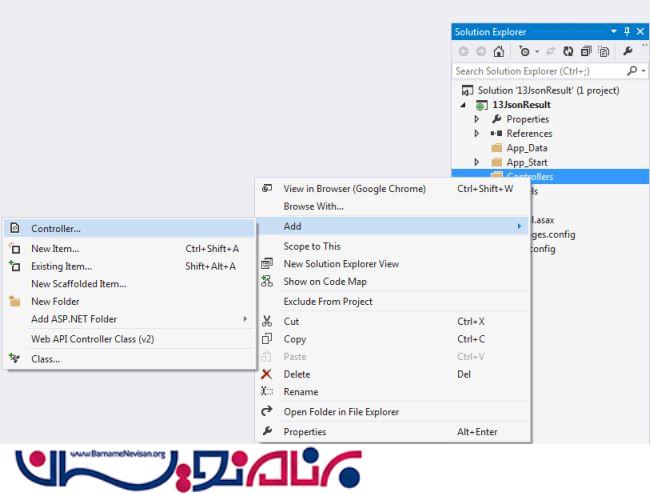Choose Cut from context menu
The height and width of the screenshot is (494, 650).
tap(393, 321)
